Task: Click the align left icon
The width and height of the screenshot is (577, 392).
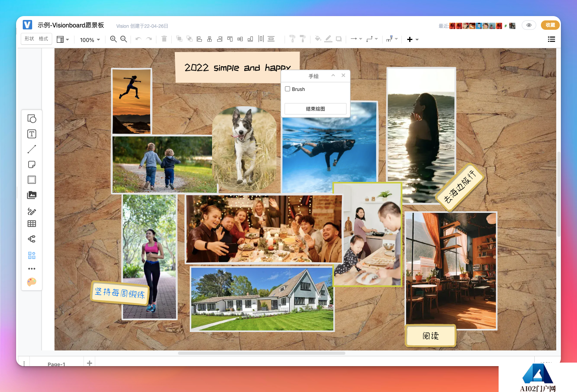Action: pyautogui.click(x=199, y=39)
